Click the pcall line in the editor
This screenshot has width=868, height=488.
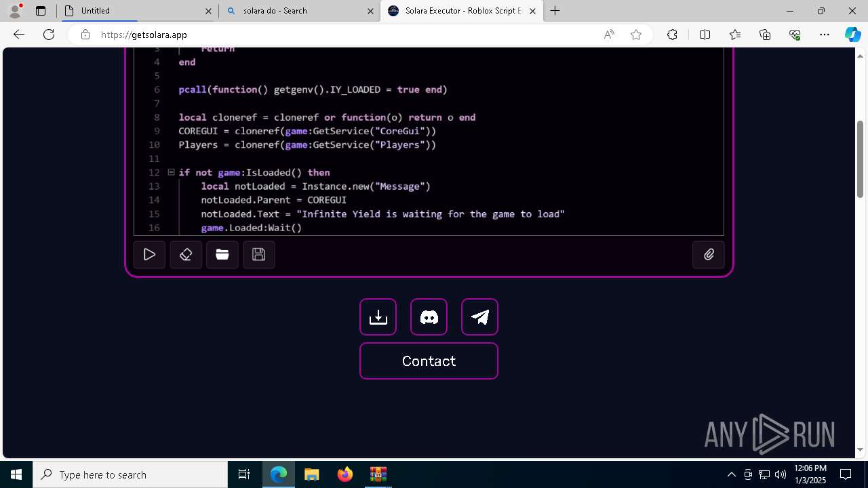[x=313, y=89]
